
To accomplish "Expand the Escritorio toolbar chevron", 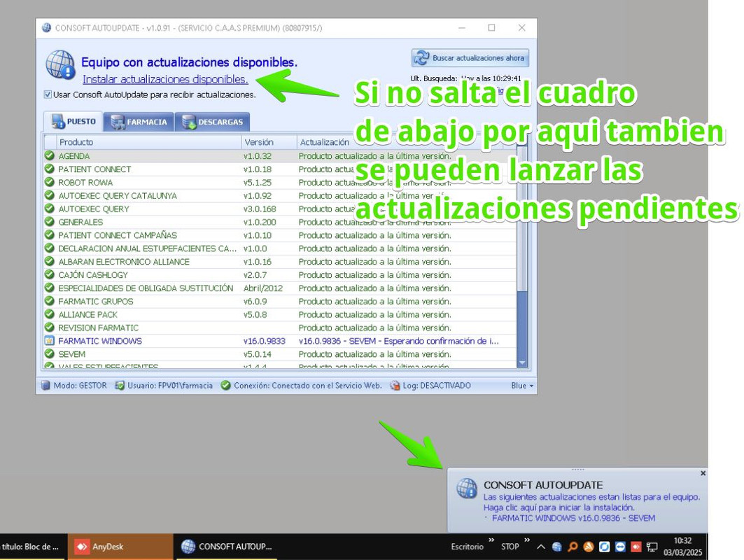I will pyautogui.click(x=491, y=540).
